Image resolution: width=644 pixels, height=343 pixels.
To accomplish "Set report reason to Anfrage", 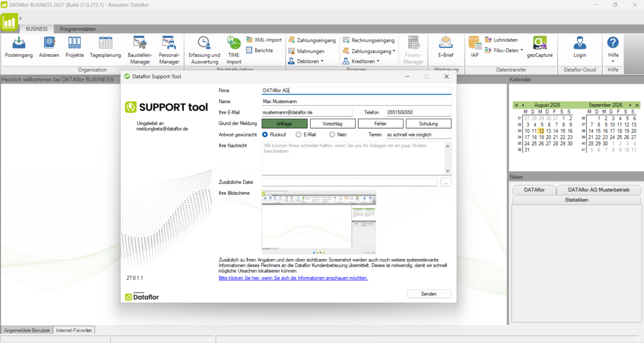I will coord(284,124).
